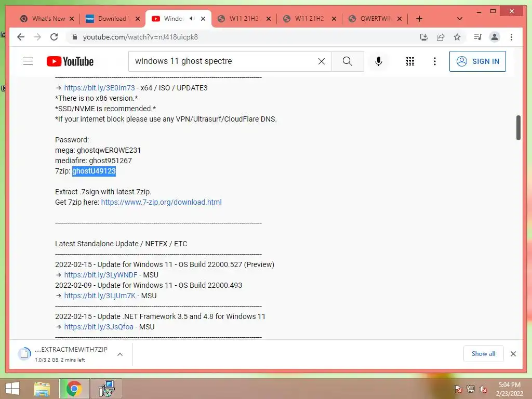Screen dimensions: 532x399
Task: Click the mediafire password line
Action: click(x=94, y=161)
